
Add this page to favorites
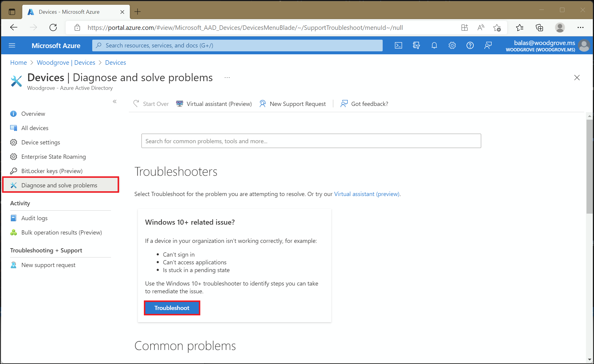click(497, 28)
